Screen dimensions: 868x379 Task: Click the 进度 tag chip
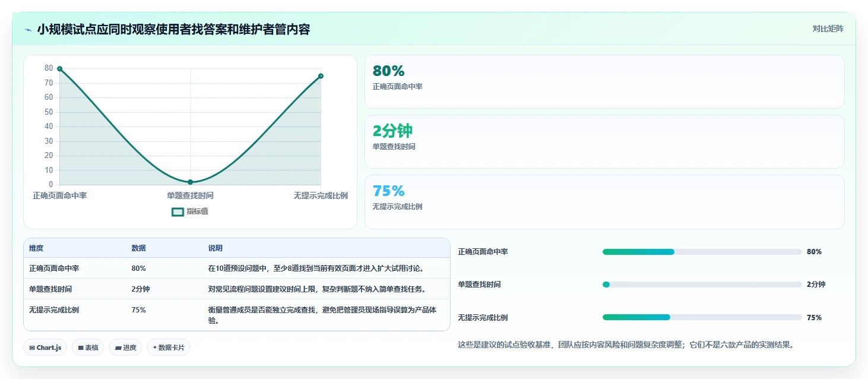[125, 348]
